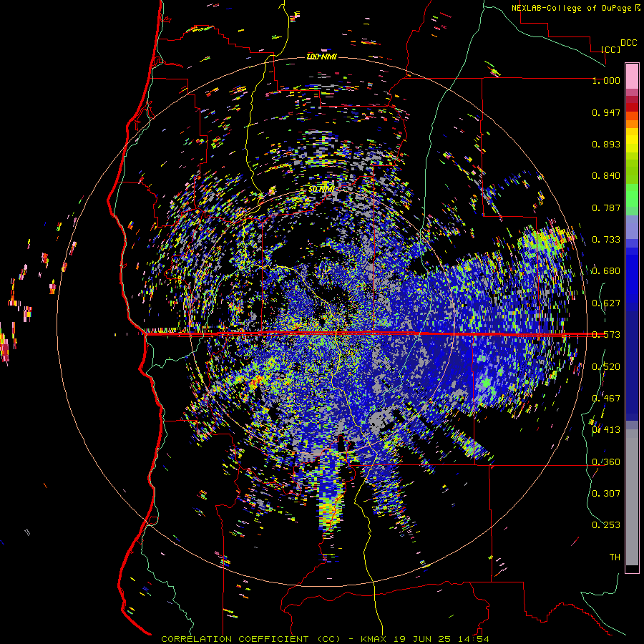The width and height of the screenshot is (644, 644).
Task: Click the 100 NMI range ring label
Action: tap(322, 57)
